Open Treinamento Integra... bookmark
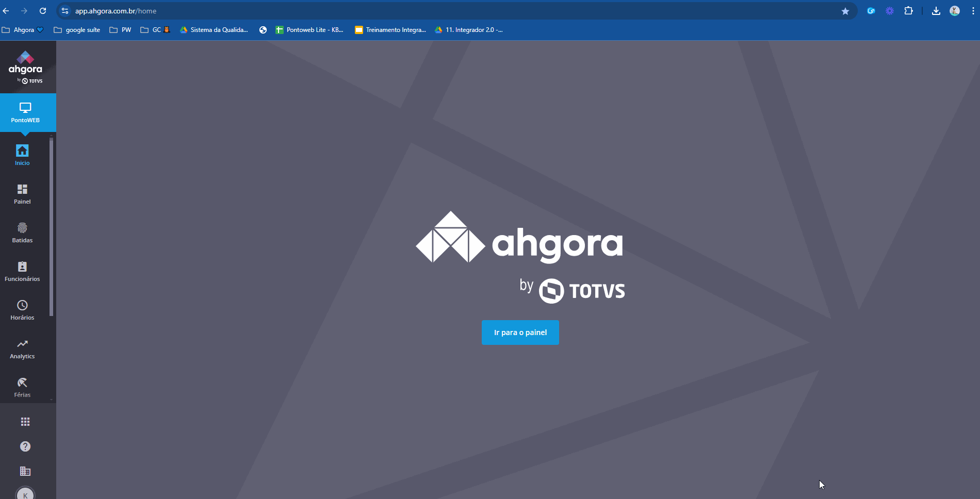 (390, 30)
